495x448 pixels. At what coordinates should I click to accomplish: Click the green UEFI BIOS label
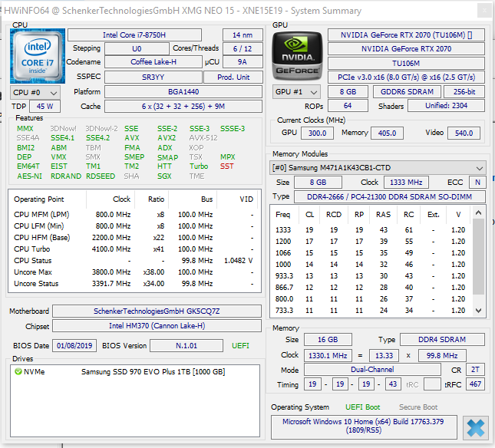[240, 346]
